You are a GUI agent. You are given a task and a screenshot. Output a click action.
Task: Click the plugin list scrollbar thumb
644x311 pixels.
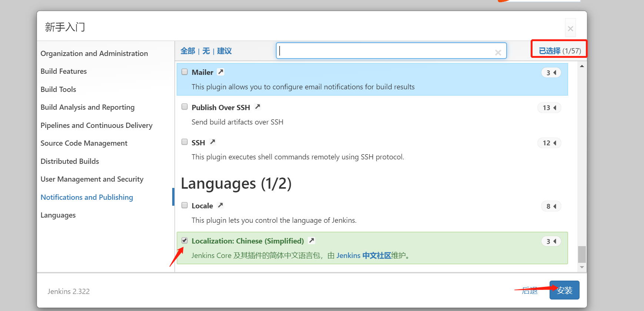[582, 254]
